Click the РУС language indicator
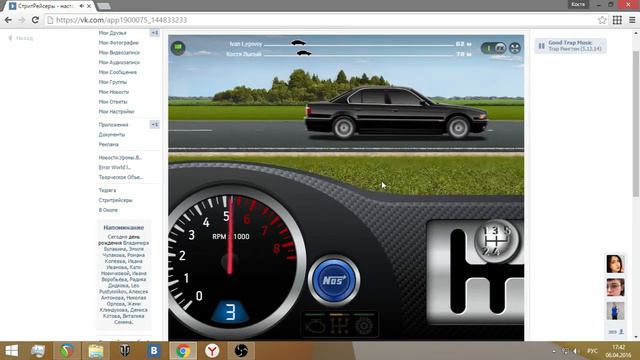640x360 pixels. (592, 351)
